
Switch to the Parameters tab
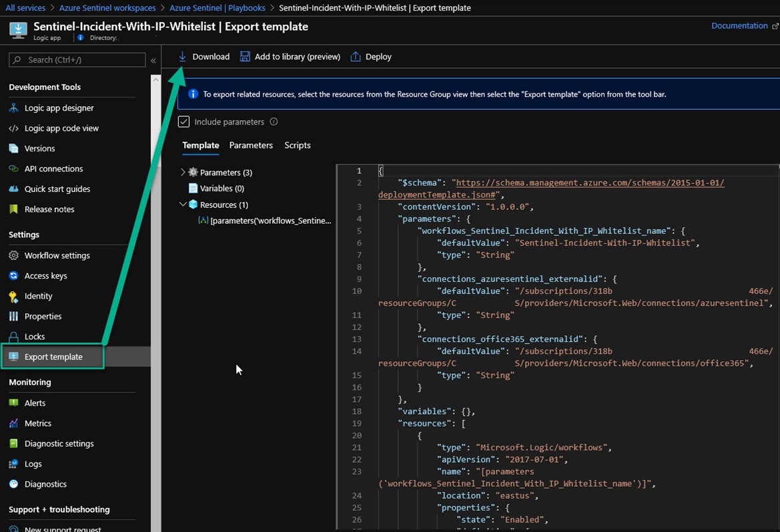pos(251,145)
